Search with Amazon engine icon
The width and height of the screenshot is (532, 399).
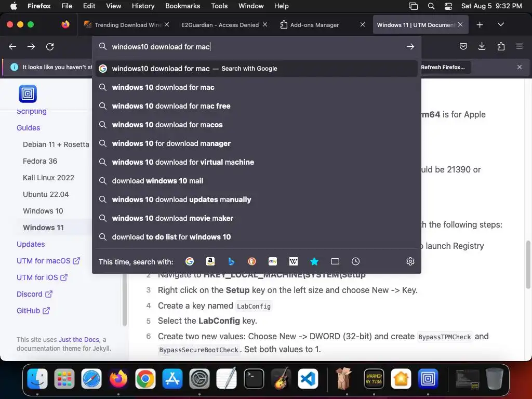coord(210,261)
